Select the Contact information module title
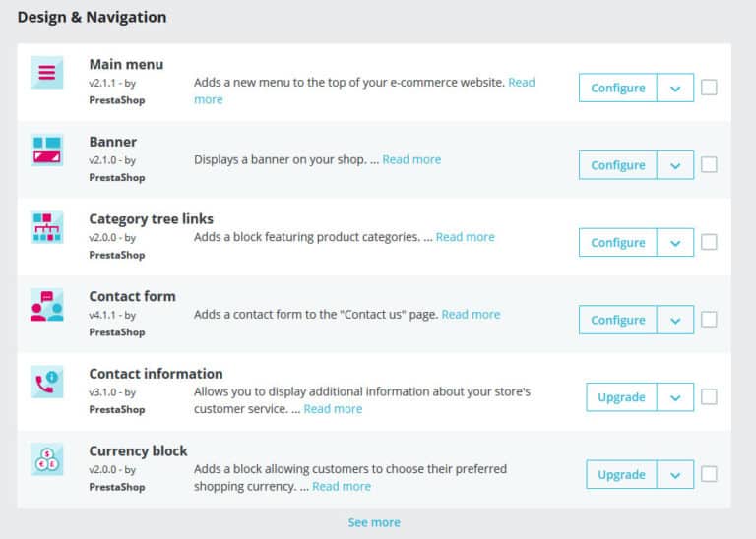The image size is (756, 539). point(156,374)
